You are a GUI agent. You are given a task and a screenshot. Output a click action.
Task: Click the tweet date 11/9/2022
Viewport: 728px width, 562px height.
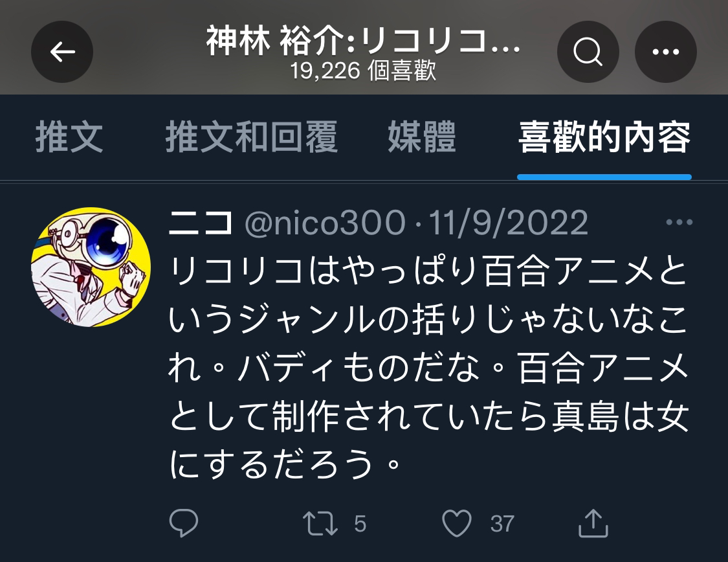tap(509, 223)
